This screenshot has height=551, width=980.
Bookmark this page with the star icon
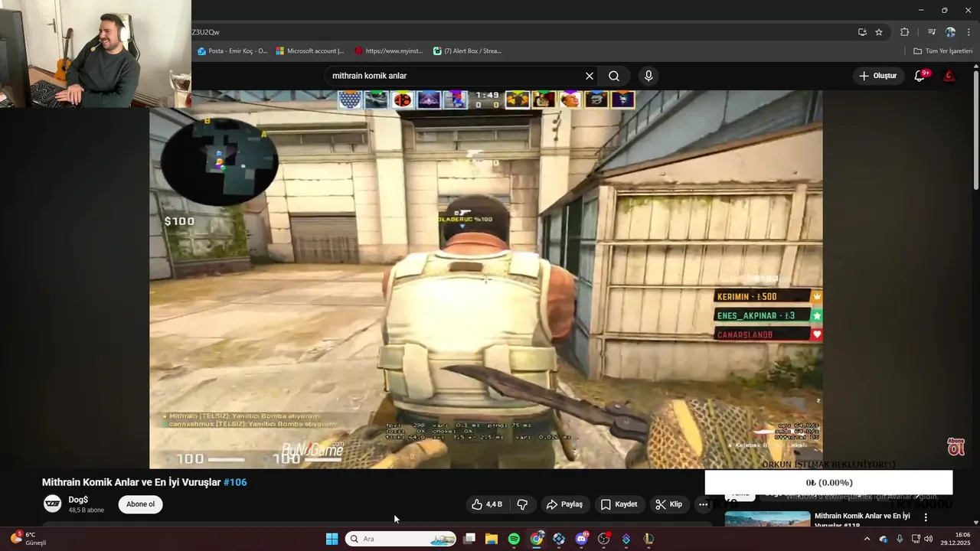click(x=879, y=32)
